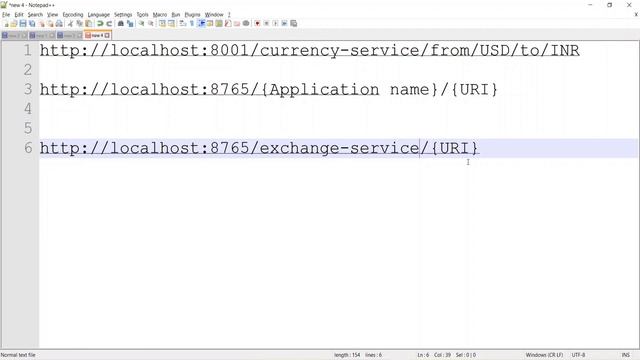Screen dimensions: 640x360
Task: Toggle synchronized vertical scrolling icon
Action: point(162,24)
